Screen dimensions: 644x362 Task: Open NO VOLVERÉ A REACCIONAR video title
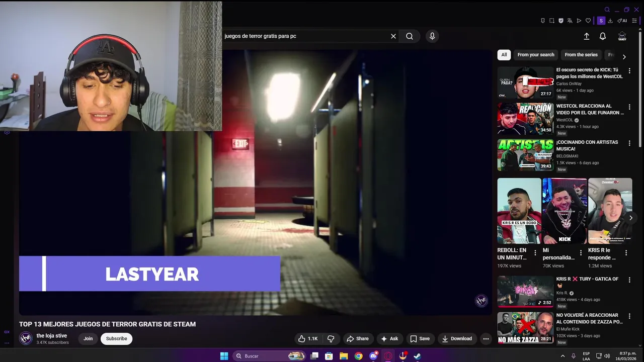589,318
